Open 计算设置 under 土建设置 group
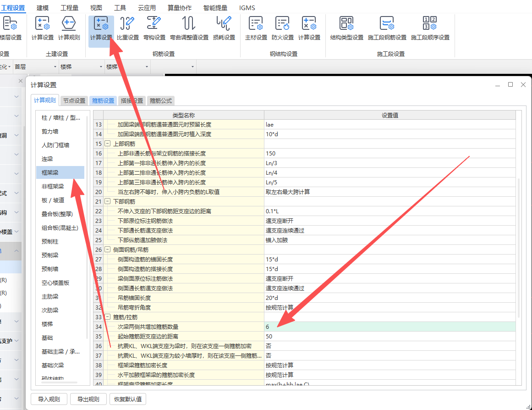 43,28
